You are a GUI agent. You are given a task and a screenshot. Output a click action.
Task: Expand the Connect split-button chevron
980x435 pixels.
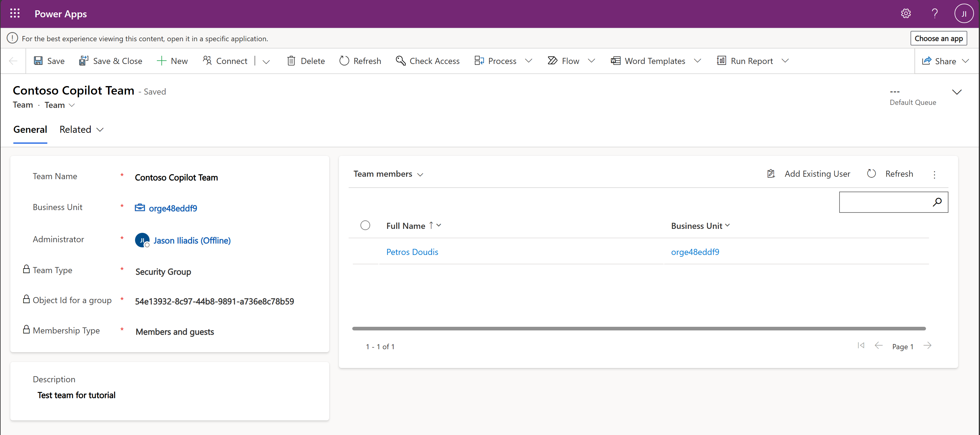[266, 62]
